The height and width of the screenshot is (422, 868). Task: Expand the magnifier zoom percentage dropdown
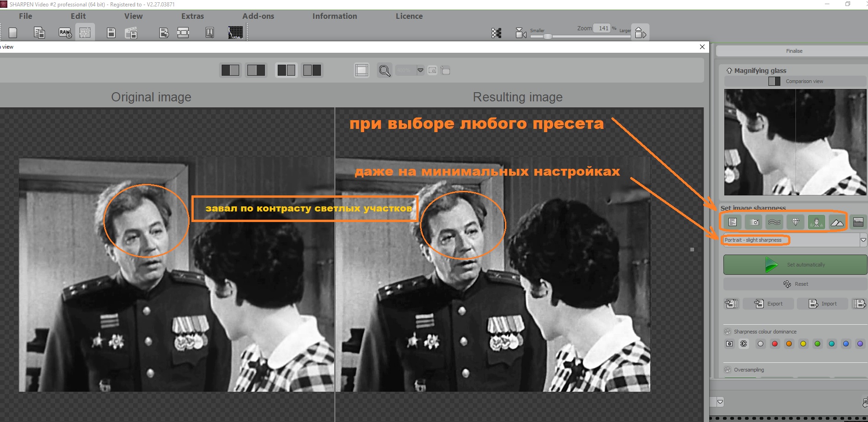pos(420,70)
